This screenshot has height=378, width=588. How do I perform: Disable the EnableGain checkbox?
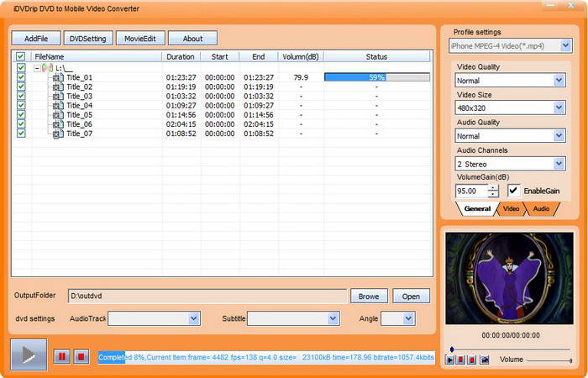pyautogui.click(x=514, y=191)
